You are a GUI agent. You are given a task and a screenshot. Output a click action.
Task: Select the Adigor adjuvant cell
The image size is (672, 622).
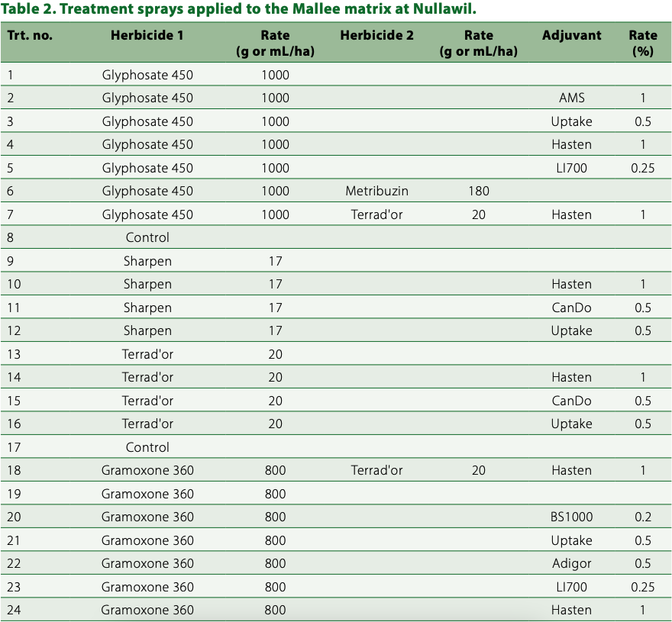(x=571, y=563)
